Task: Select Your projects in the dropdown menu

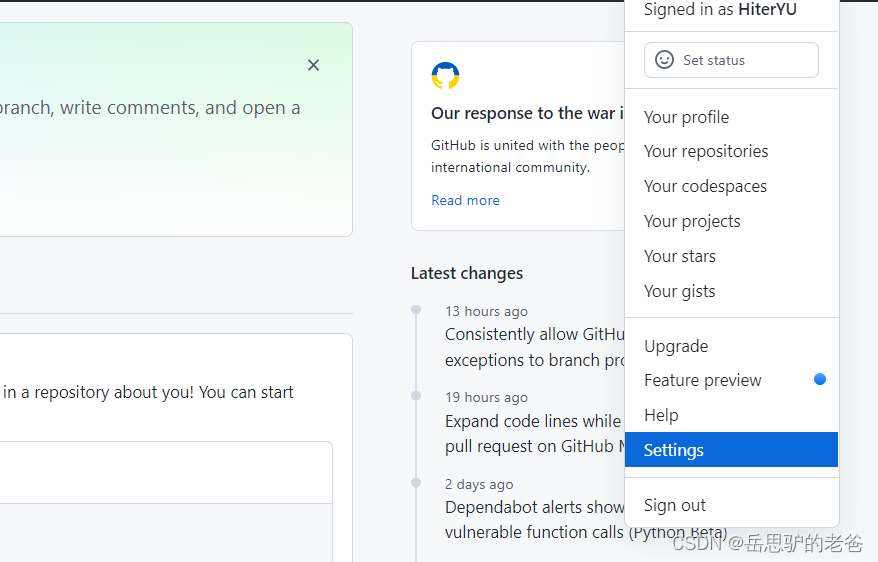Action: click(x=731, y=222)
